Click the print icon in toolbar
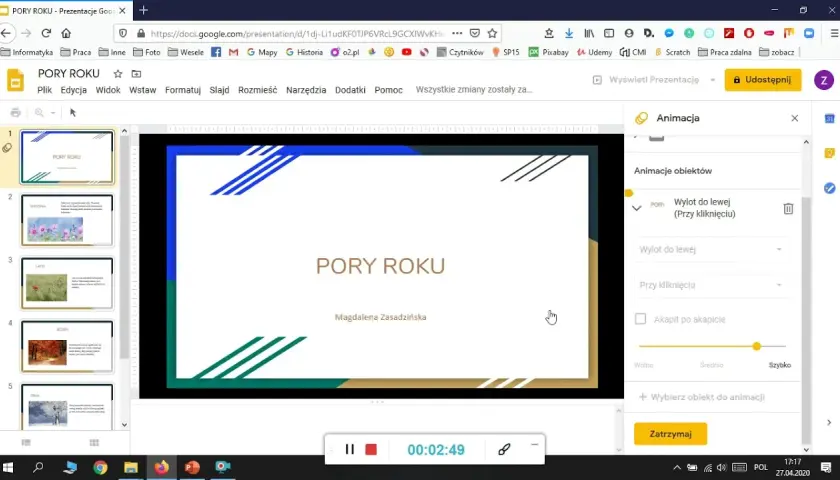The width and height of the screenshot is (840, 480). point(16,112)
